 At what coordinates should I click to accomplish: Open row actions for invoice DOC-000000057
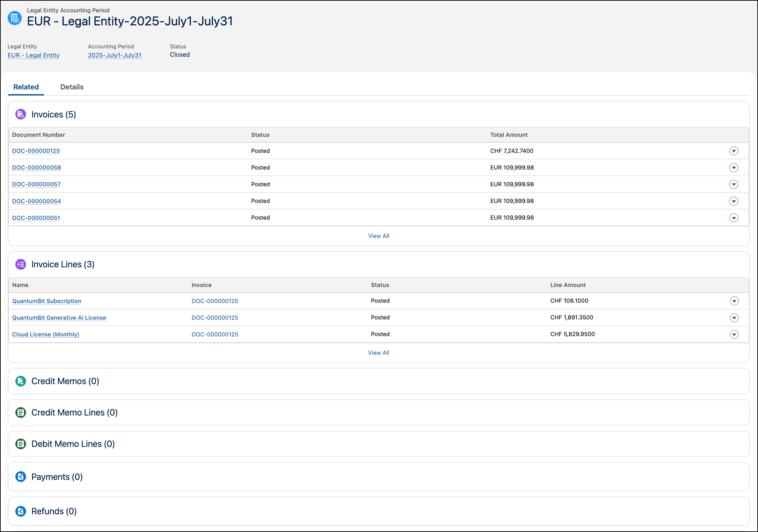coord(734,184)
